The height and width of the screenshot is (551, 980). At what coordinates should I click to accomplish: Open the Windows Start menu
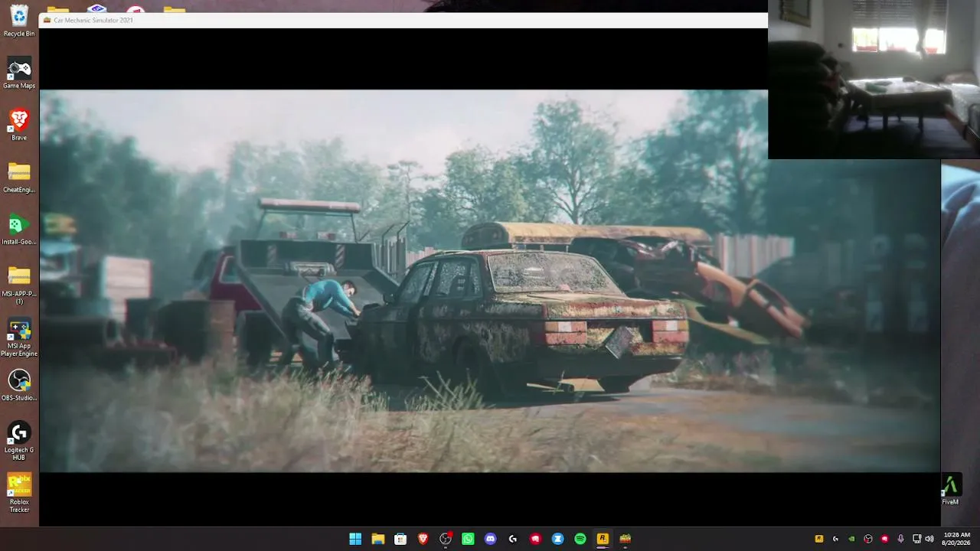[x=355, y=539]
